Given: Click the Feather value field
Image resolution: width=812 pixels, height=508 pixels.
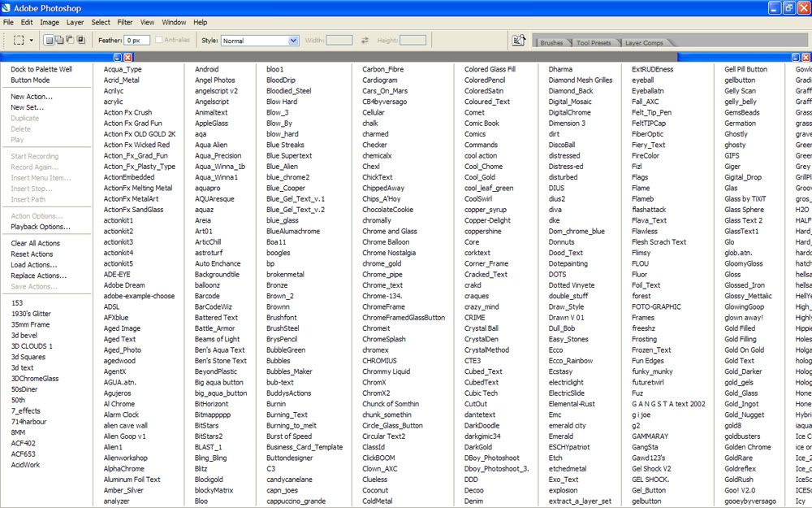Looking at the screenshot, I should click(137, 41).
